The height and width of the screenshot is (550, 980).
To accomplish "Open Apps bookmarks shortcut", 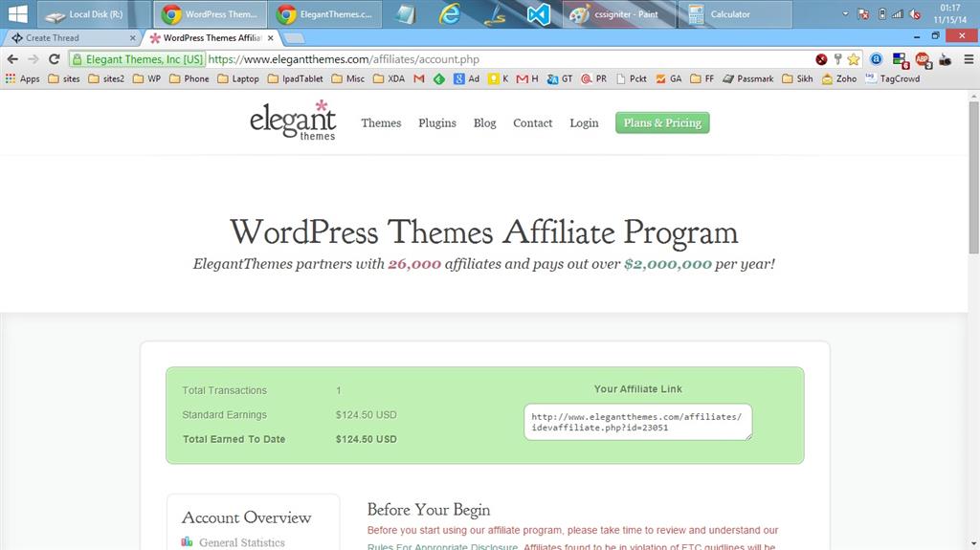I will 23,78.
